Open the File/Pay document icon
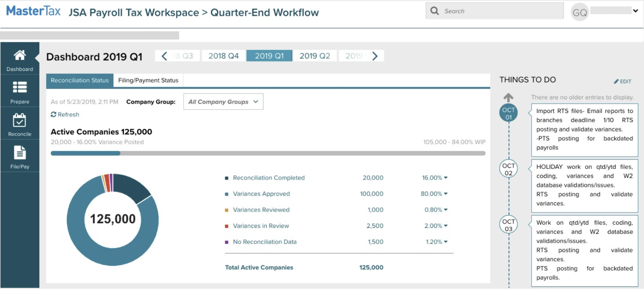This screenshot has height=289, width=644. click(x=20, y=152)
